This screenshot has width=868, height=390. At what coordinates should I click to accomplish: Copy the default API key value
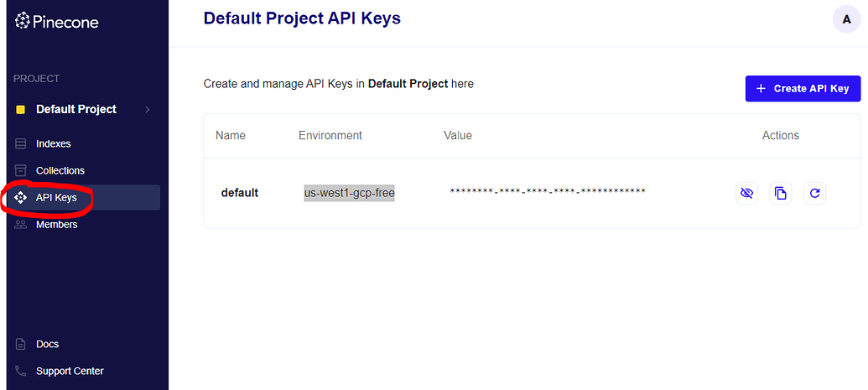tap(781, 194)
